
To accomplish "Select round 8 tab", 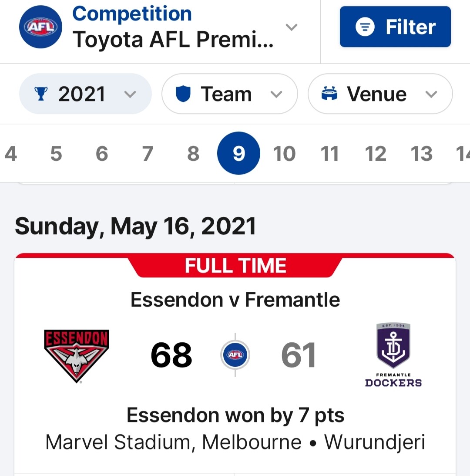I will [193, 154].
